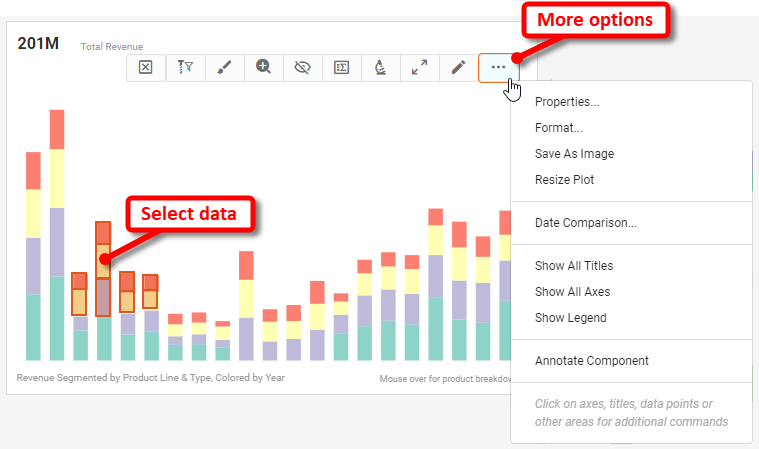759x449 pixels.
Task: Choose Properties... from the menu
Action: tap(567, 102)
